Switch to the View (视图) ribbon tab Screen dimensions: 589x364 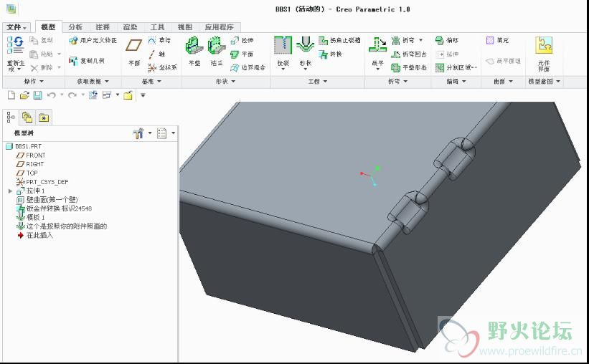pyautogui.click(x=185, y=27)
